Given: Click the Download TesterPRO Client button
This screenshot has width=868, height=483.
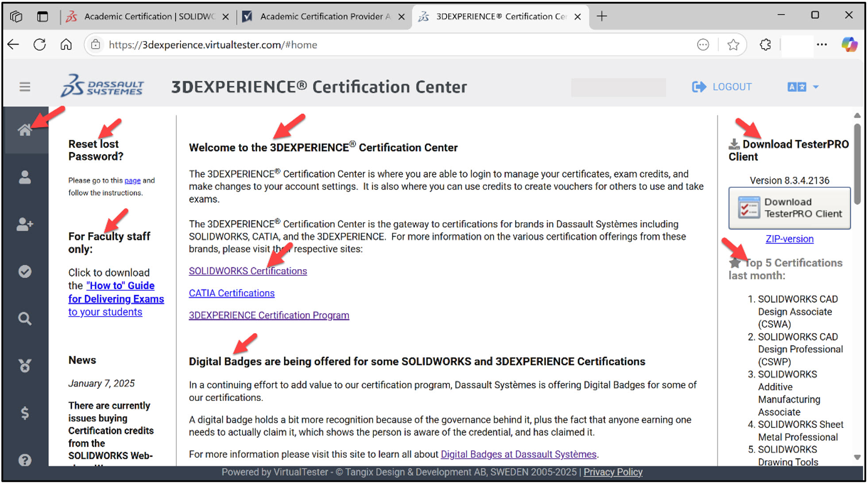Looking at the screenshot, I should (x=789, y=208).
